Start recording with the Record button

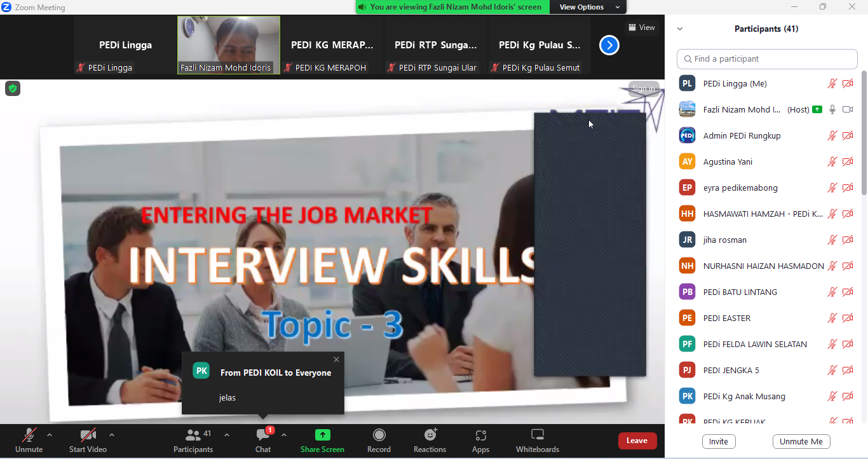coord(379,440)
